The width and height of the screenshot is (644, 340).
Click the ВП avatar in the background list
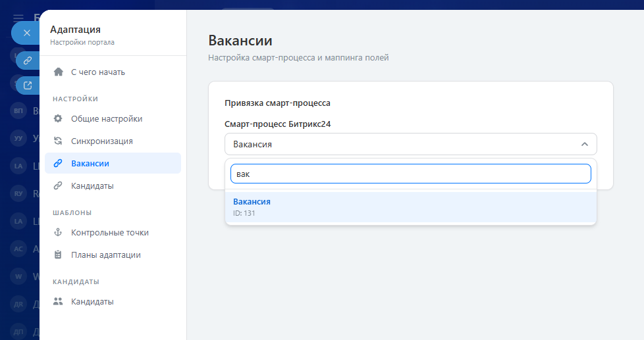coord(18,110)
